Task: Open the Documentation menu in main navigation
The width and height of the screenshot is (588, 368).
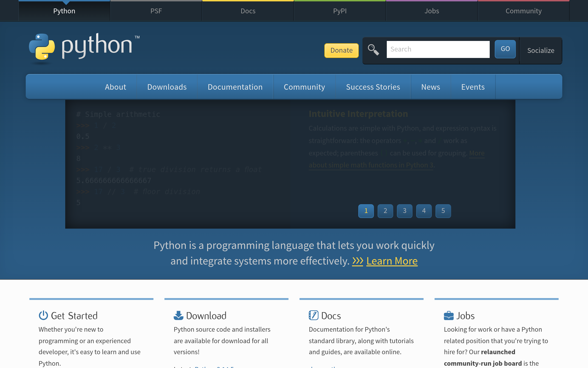Action: coord(235,87)
